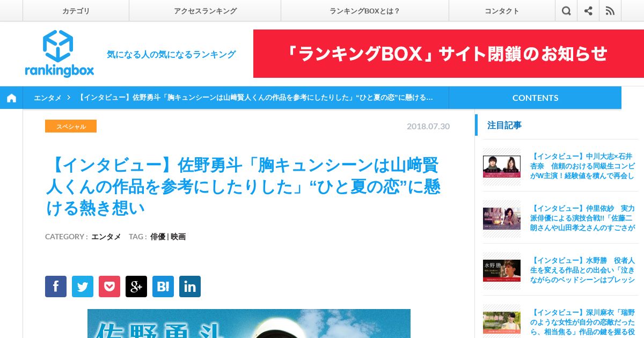Click the 仲里依紗 article thumbnail

502,218
